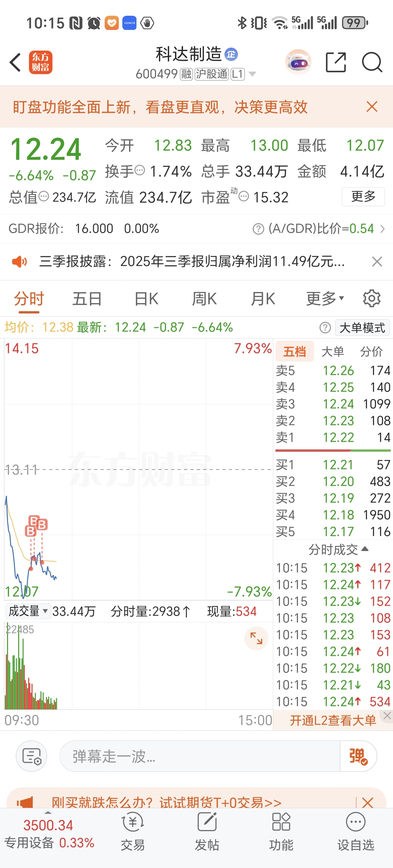Tap the 买1 price 12.21
The width and height of the screenshot is (393, 868).
(x=338, y=465)
